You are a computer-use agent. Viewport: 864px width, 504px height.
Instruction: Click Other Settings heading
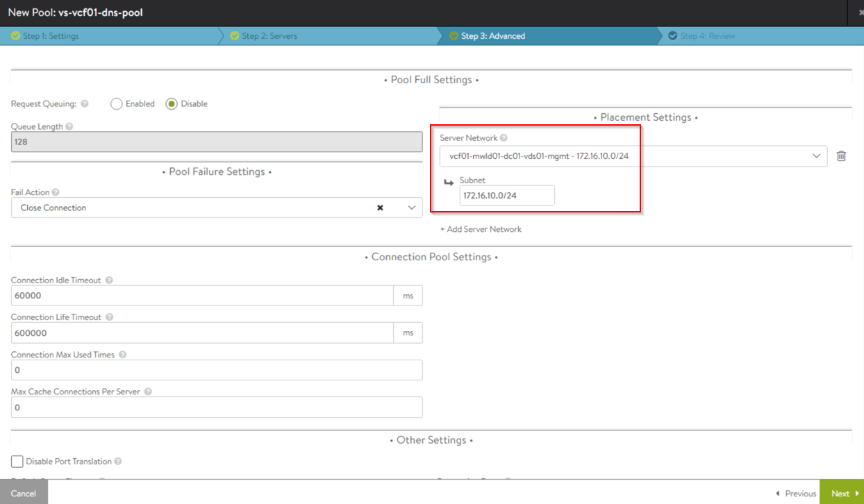(431, 440)
